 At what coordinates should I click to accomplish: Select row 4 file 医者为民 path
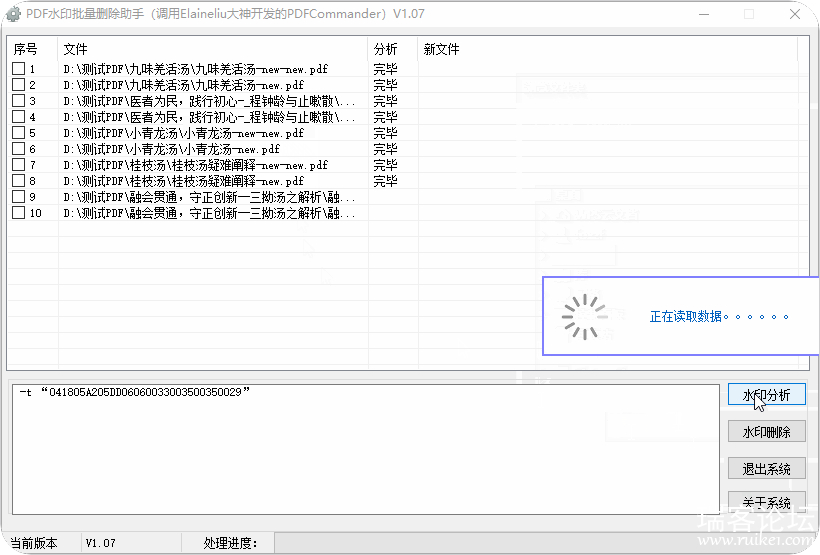point(209,117)
